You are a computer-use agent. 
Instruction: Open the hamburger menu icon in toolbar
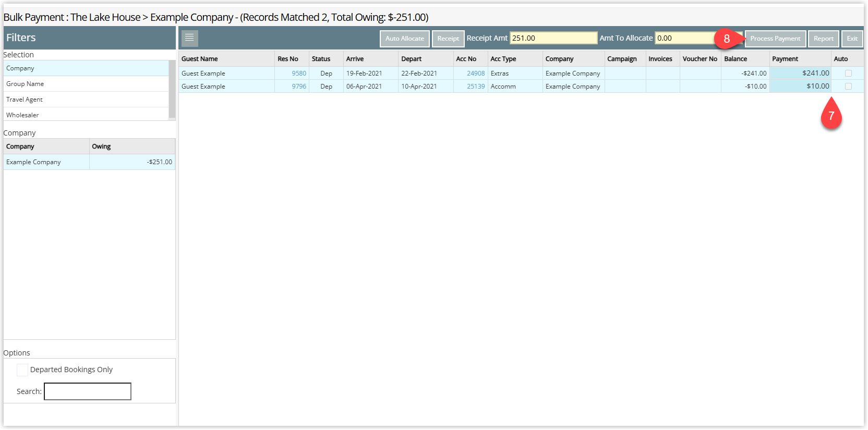click(189, 38)
